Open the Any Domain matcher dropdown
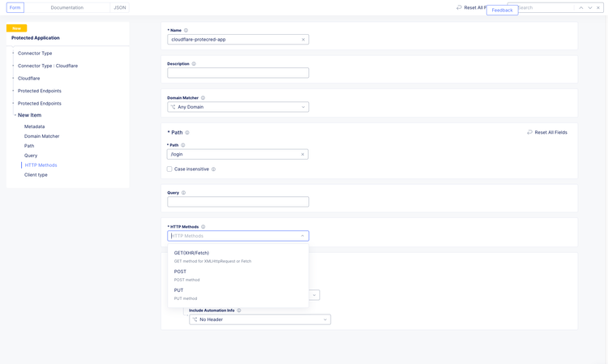 click(x=238, y=107)
